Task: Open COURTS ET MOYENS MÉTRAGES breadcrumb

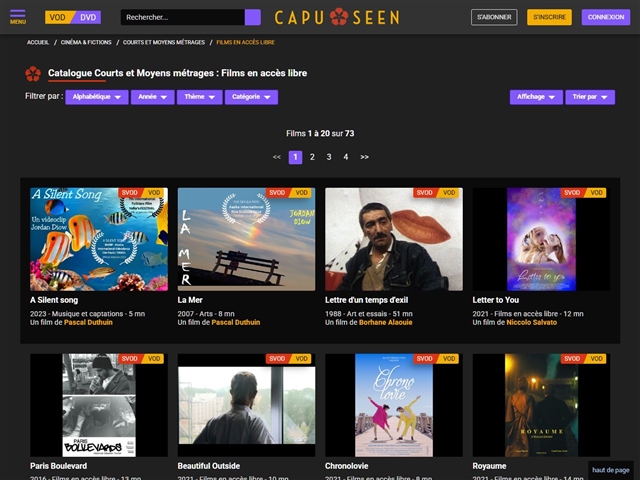Action: [164, 42]
